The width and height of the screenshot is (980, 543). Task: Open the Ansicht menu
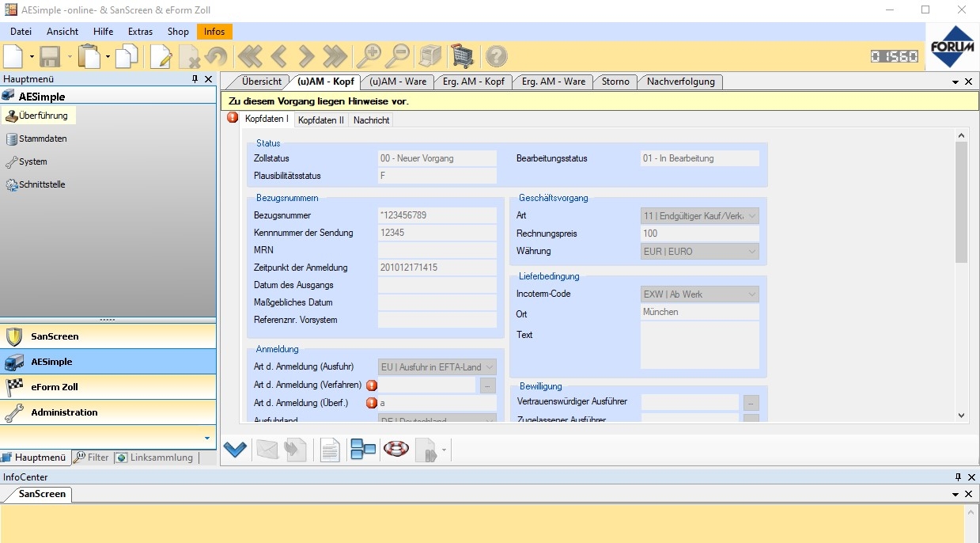pyautogui.click(x=62, y=32)
